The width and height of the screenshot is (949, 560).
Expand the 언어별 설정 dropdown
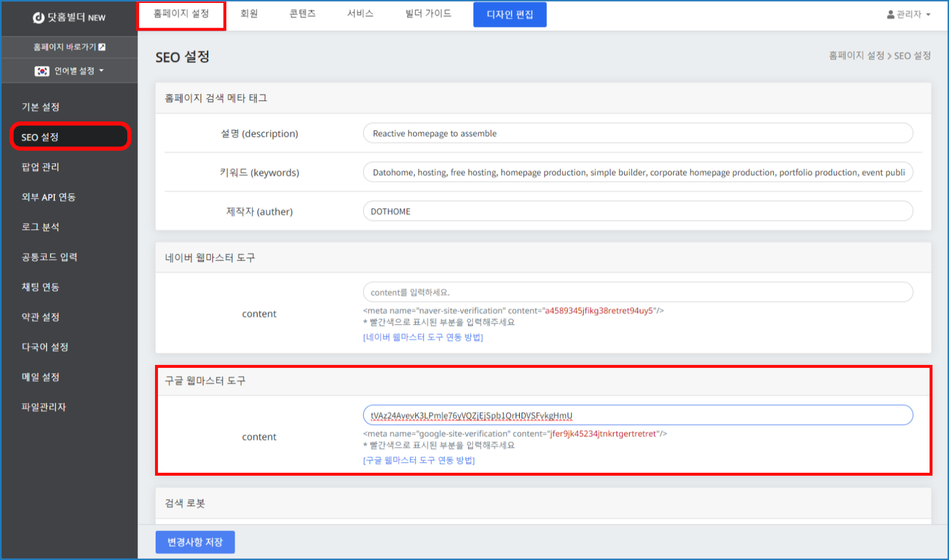(101, 71)
